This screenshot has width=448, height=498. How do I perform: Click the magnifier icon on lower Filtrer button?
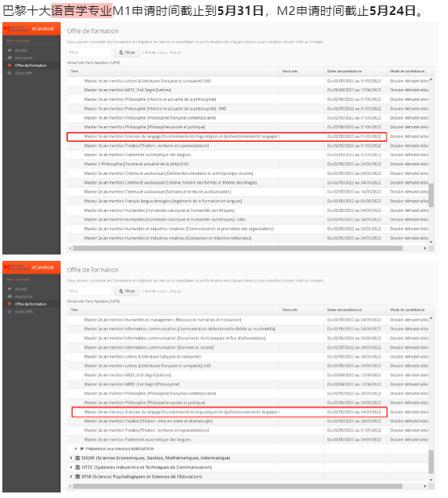121,292
